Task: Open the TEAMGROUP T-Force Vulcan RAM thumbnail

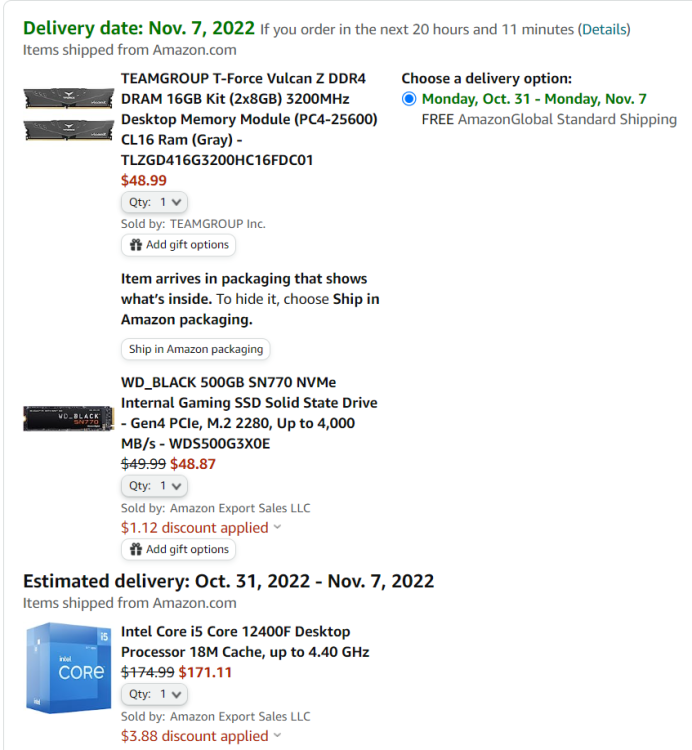Action: tap(68, 114)
